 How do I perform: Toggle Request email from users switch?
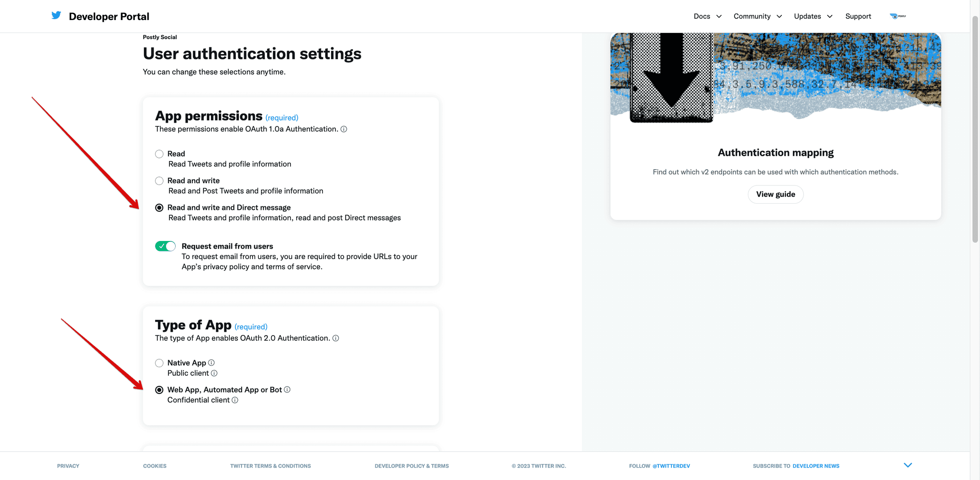point(165,246)
